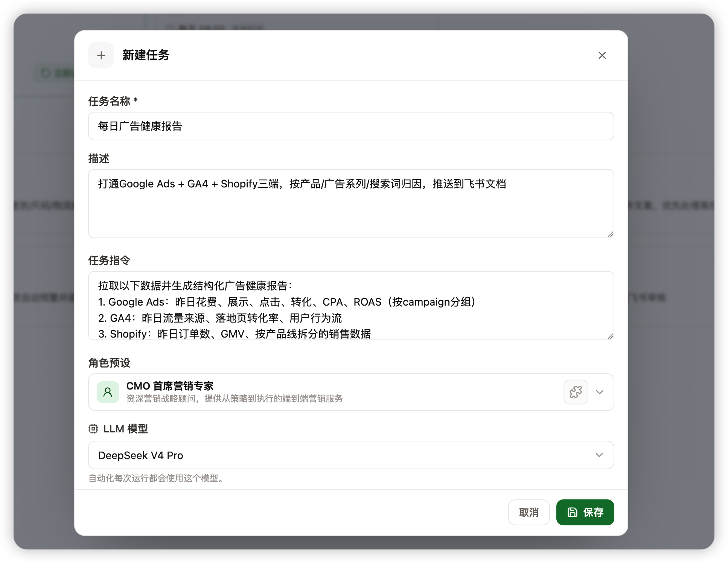Click the line starting 3. Shopify
The image size is (728, 563).
(x=235, y=334)
